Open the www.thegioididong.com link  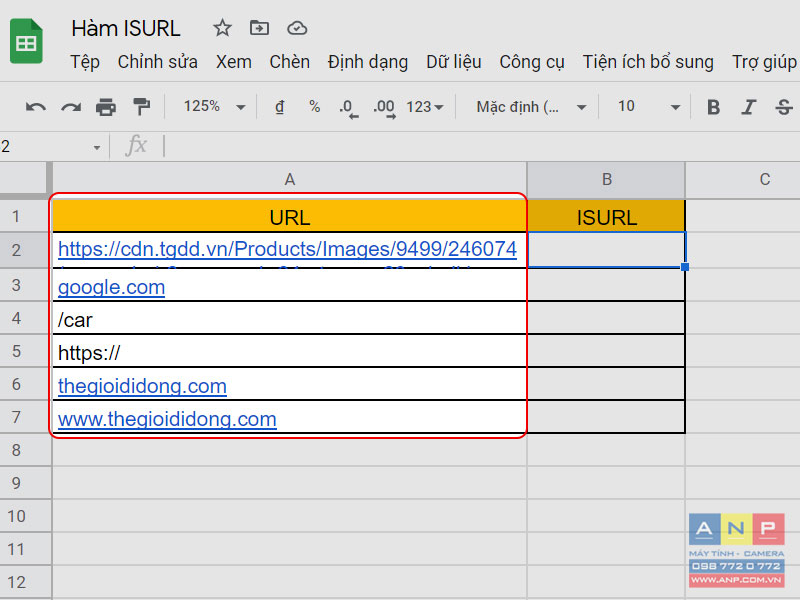pyautogui.click(x=167, y=419)
